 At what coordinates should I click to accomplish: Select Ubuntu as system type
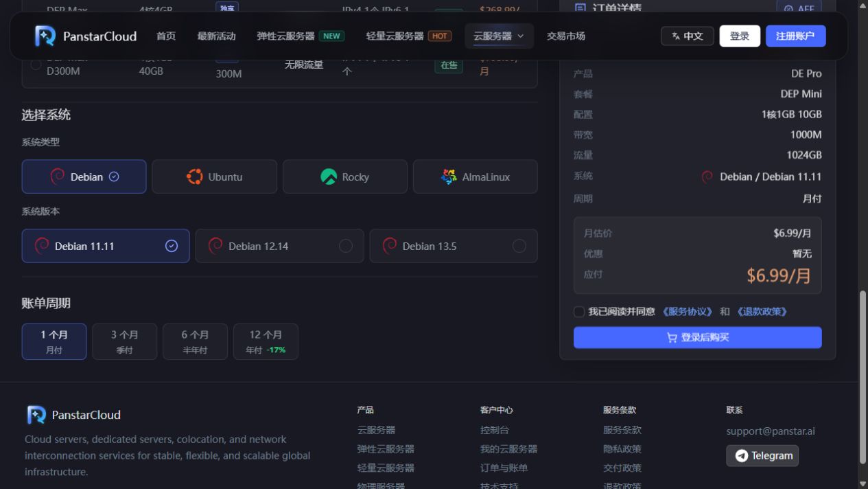click(x=214, y=177)
